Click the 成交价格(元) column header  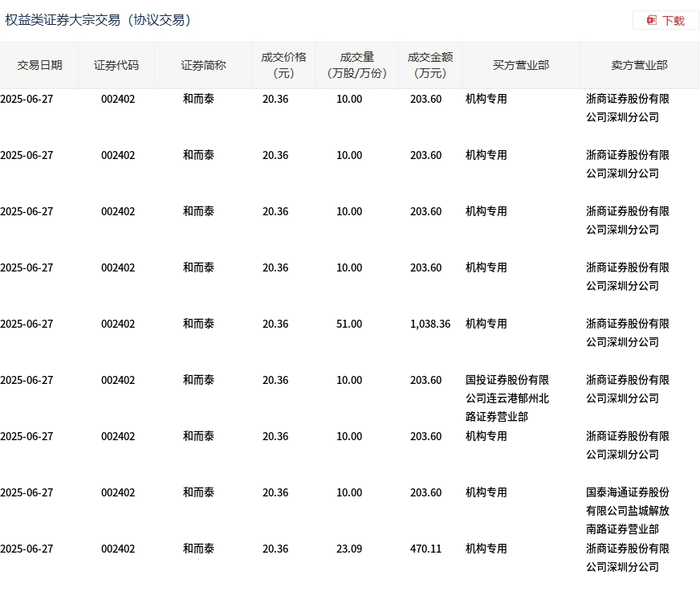283,65
